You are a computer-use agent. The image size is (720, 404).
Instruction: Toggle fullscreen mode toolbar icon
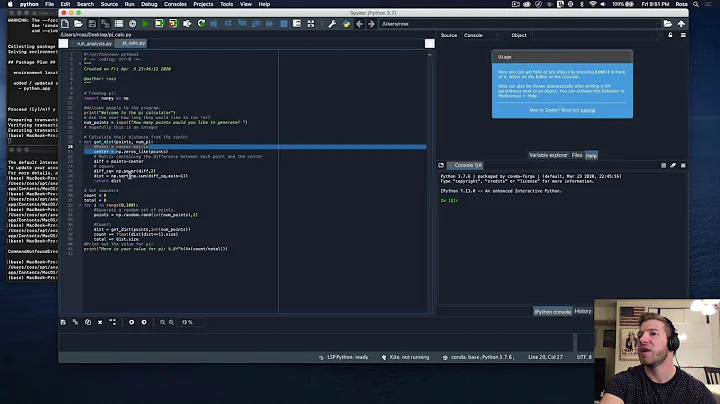point(311,24)
